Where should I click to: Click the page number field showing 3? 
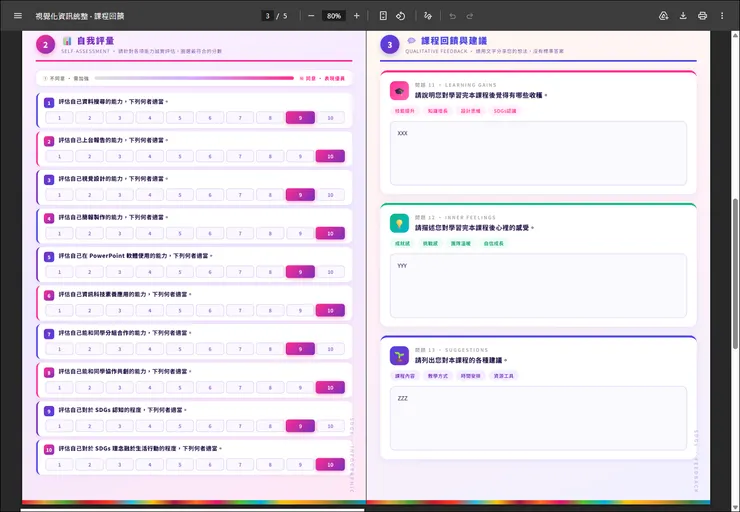(268, 16)
